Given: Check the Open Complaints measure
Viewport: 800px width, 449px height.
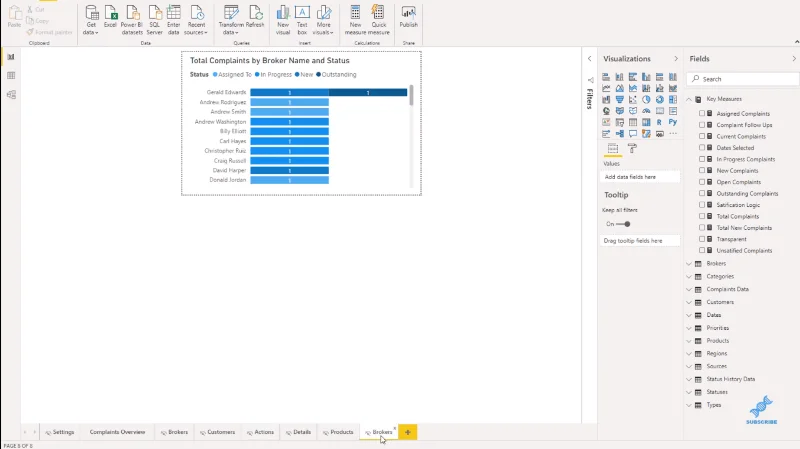Looking at the screenshot, I should [x=702, y=182].
